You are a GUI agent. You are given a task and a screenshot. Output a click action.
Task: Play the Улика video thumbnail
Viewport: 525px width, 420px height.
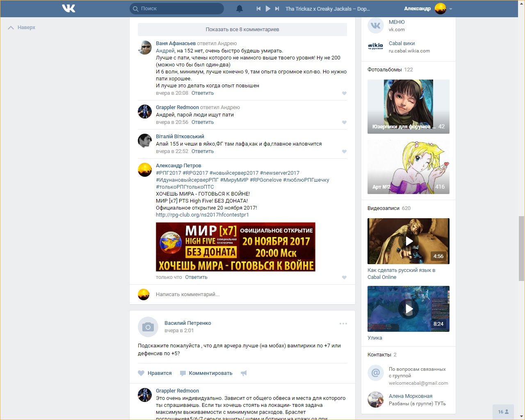(408, 309)
